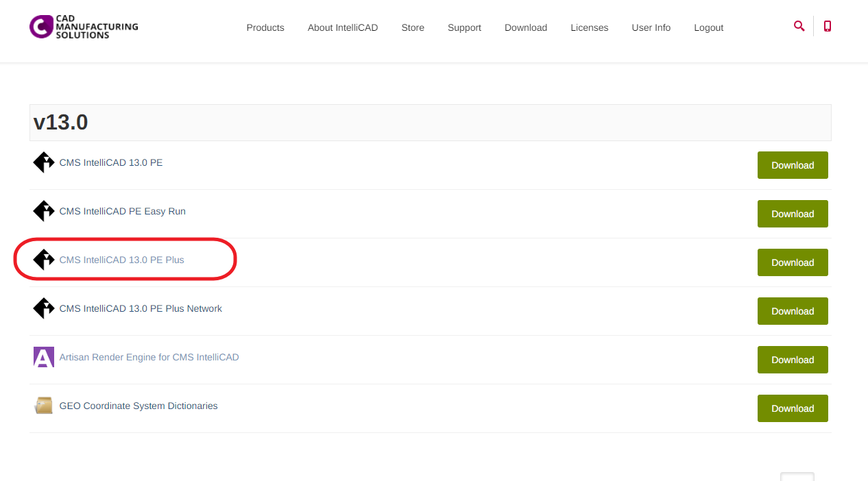This screenshot has width=868, height=481.
Task: Download Artisan Render Engine for CMS IntelliCAD
Action: [x=793, y=360]
